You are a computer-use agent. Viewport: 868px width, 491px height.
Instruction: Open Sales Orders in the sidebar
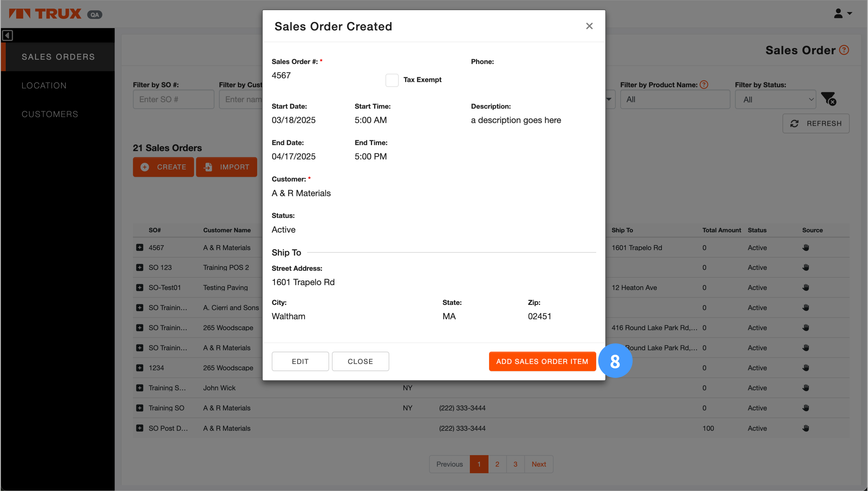[x=58, y=57]
